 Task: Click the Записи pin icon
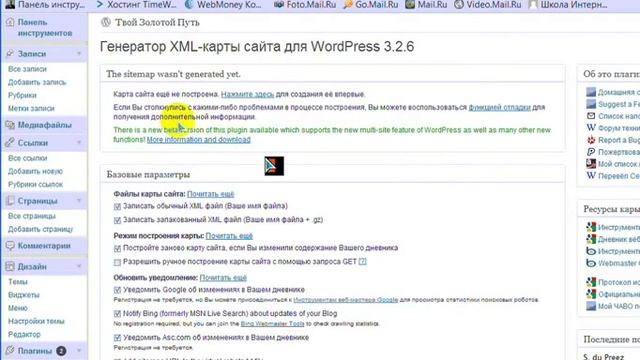click(10, 53)
